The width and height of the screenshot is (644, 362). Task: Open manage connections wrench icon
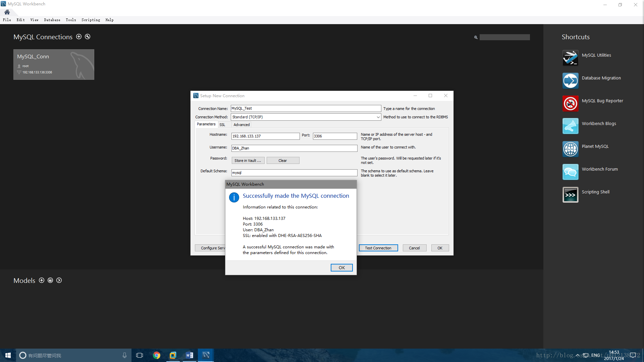(88, 37)
